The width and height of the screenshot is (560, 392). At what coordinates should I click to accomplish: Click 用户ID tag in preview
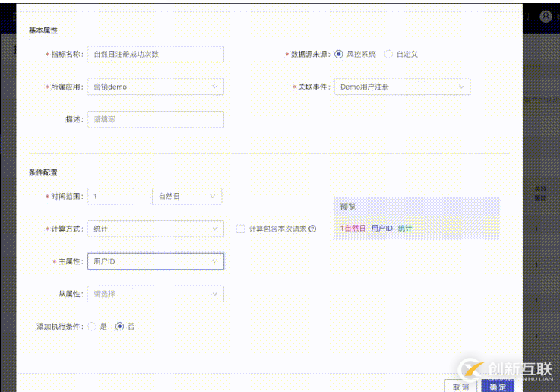[x=381, y=229]
